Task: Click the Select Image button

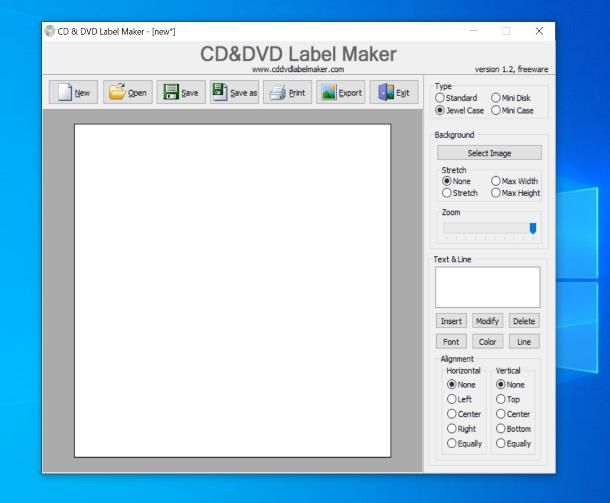Action: click(489, 153)
